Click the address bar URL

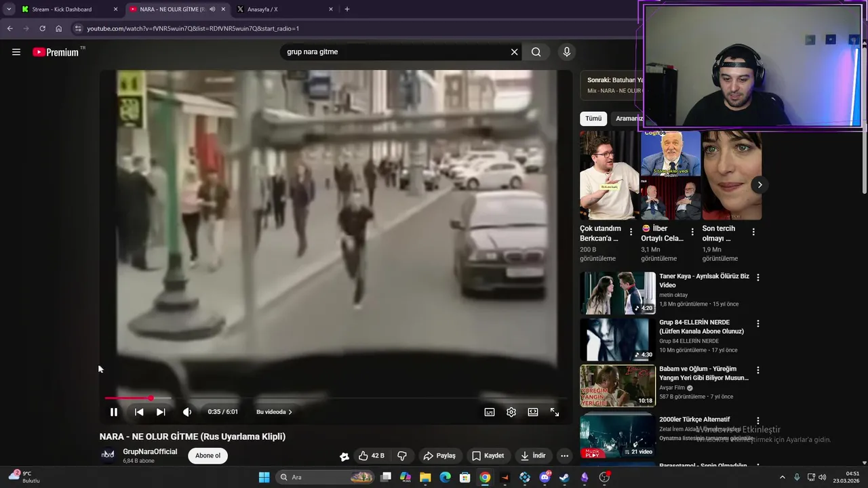(193, 28)
